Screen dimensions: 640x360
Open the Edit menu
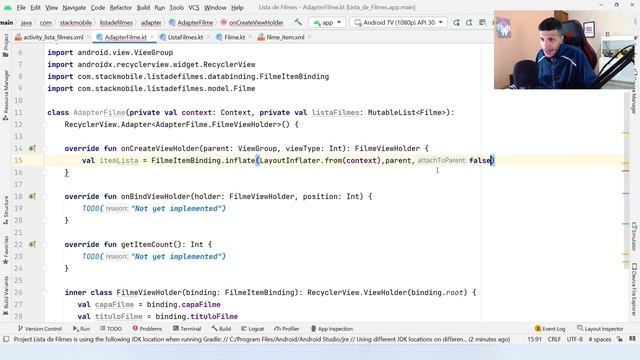[x=36, y=7]
